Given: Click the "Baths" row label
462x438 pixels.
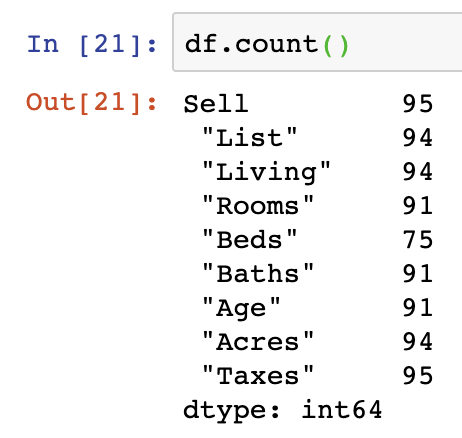Looking at the screenshot, I should pos(258,273).
